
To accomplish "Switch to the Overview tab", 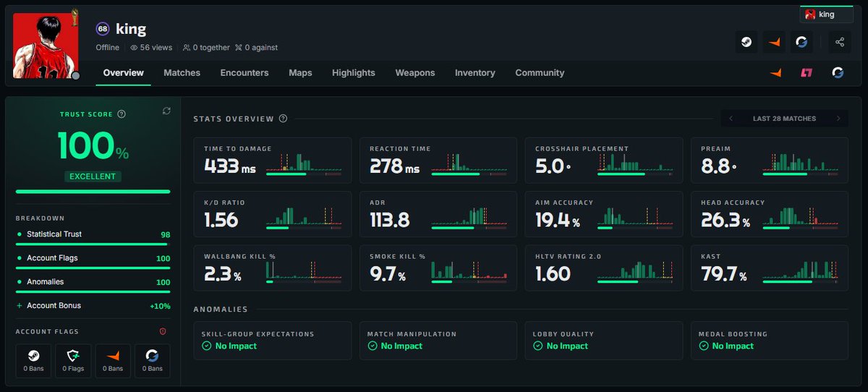I will point(124,73).
